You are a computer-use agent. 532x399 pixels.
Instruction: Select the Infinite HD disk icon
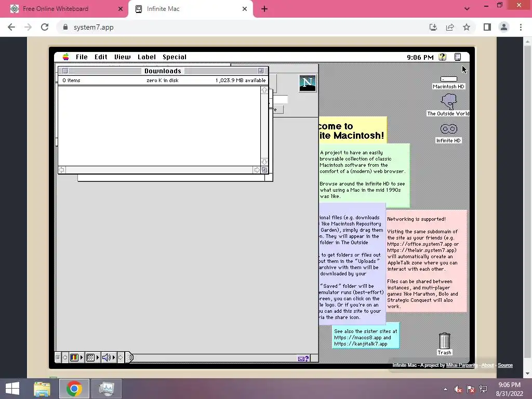[448, 129]
